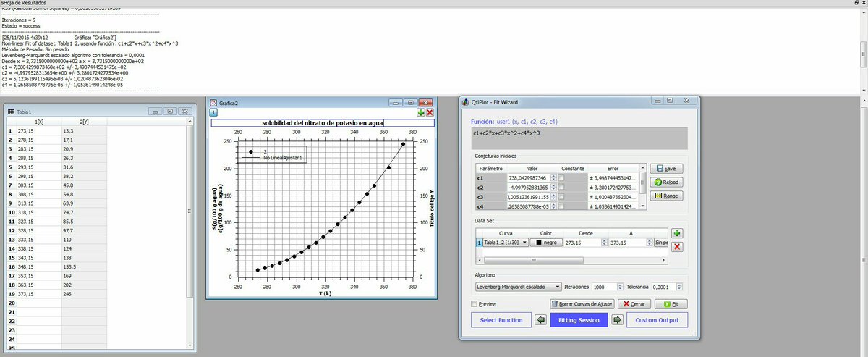Toggle Constante checkbox for parameter c2
The width and height of the screenshot is (868, 357).
click(561, 187)
